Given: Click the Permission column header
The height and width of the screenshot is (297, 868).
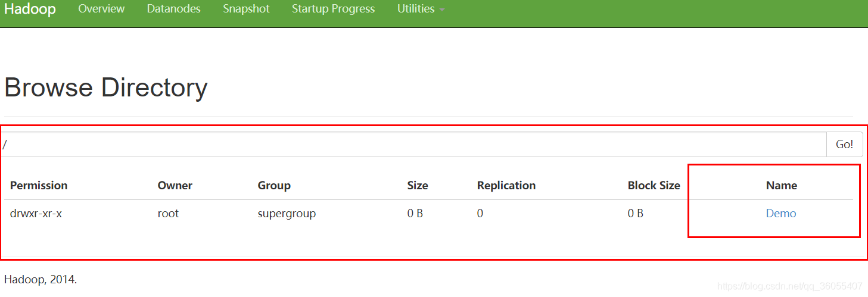Looking at the screenshot, I should 39,186.
